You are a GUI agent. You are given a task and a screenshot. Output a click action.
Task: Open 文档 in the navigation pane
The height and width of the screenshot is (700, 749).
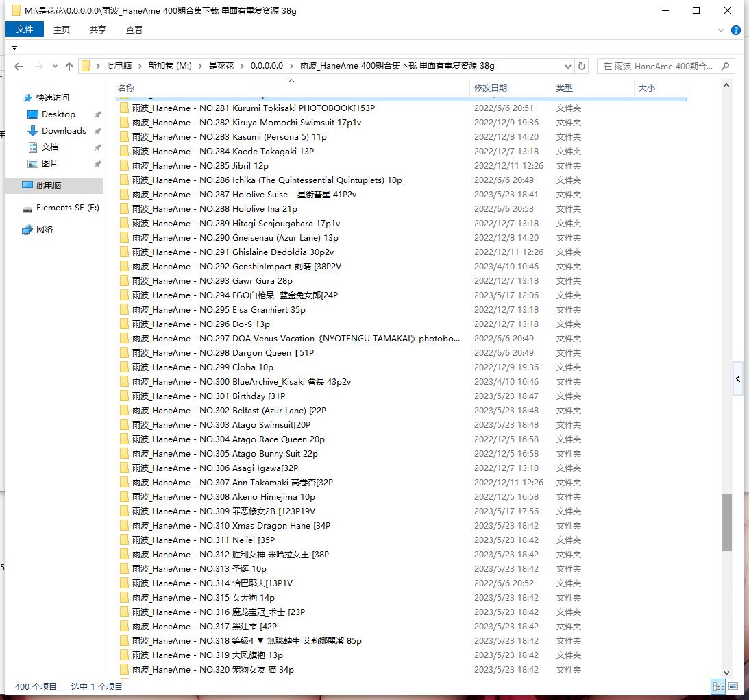(x=49, y=147)
